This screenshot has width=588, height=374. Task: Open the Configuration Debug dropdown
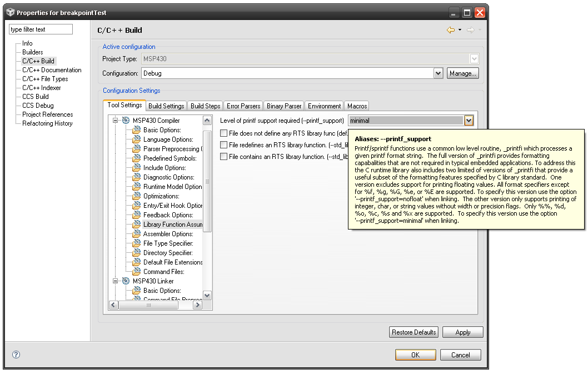point(438,73)
